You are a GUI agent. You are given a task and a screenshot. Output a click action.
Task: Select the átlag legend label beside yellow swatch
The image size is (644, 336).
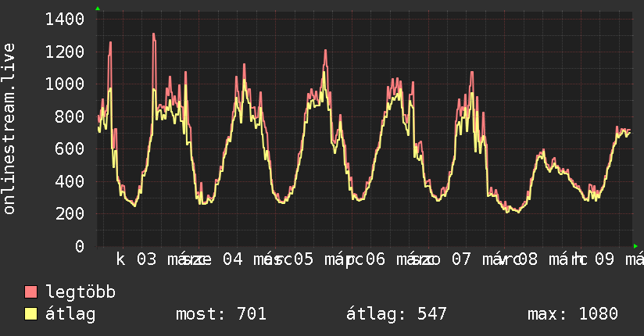coord(70,314)
